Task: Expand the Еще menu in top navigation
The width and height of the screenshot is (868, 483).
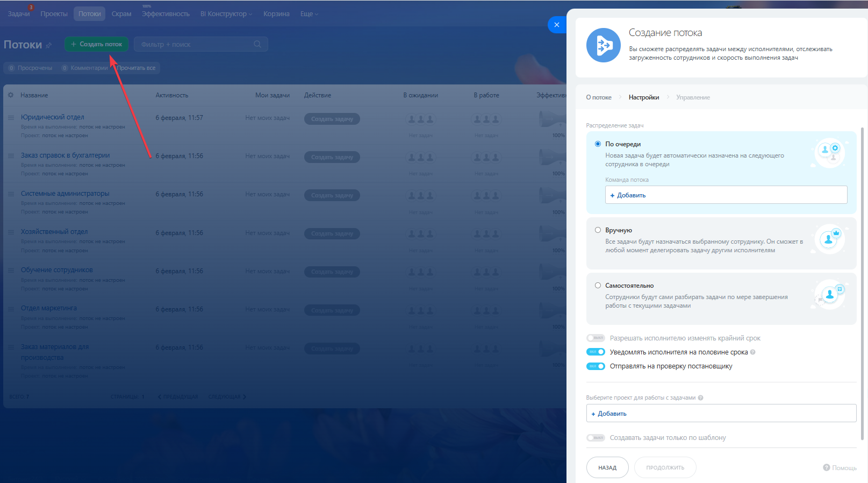Action: click(309, 14)
